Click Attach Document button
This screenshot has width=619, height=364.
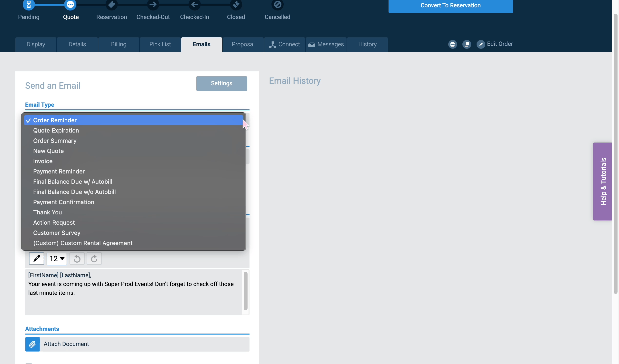[137, 344]
